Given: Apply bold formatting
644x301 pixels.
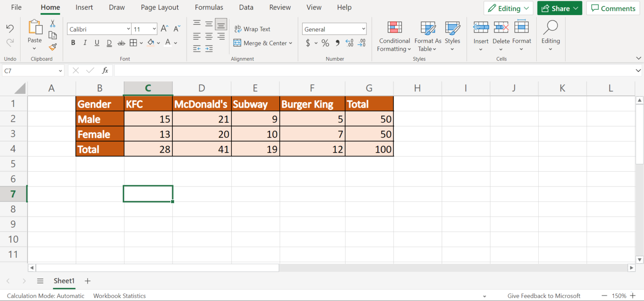Looking at the screenshot, I should 73,42.
